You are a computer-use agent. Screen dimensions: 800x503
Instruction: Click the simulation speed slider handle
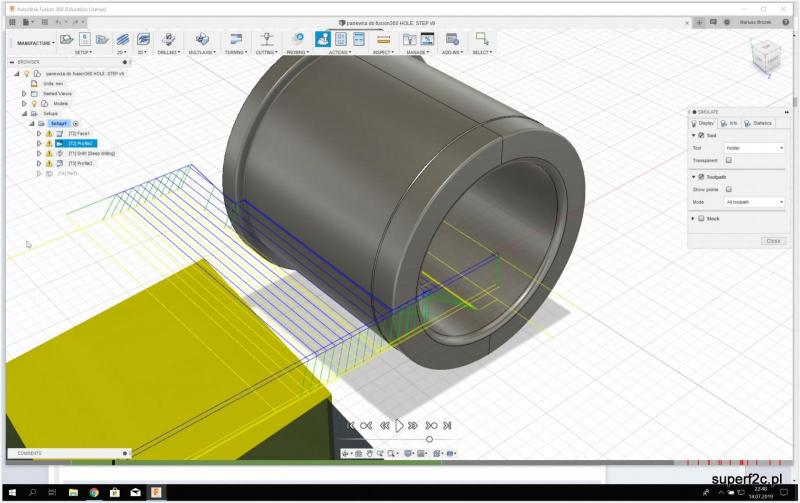tap(430, 439)
